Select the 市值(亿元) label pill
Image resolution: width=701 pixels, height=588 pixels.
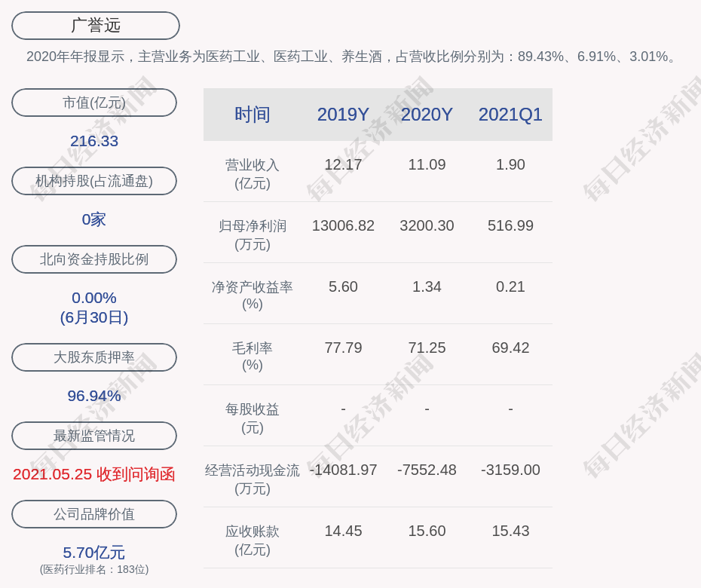(94, 103)
